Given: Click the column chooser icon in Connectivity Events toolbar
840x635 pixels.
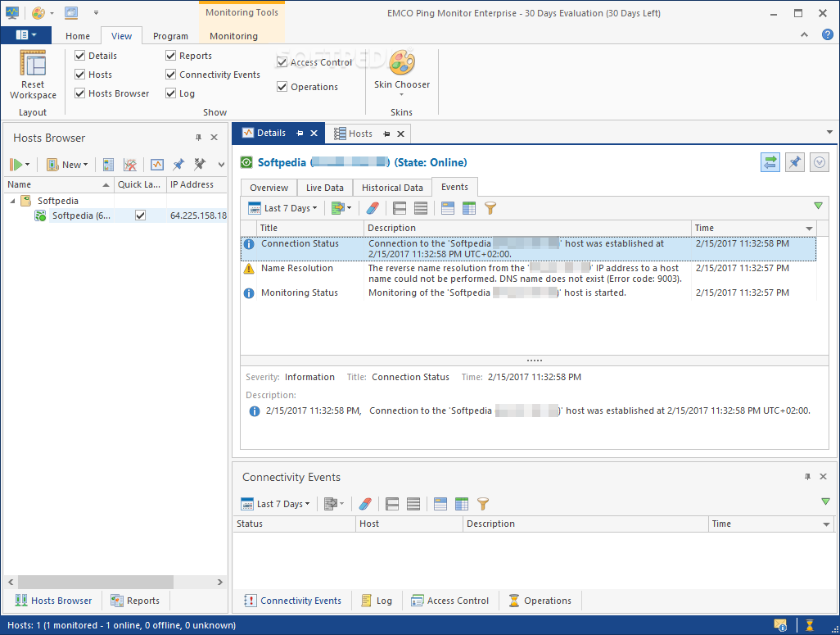Looking at the screenshot, I should click(x=461, y=504).
